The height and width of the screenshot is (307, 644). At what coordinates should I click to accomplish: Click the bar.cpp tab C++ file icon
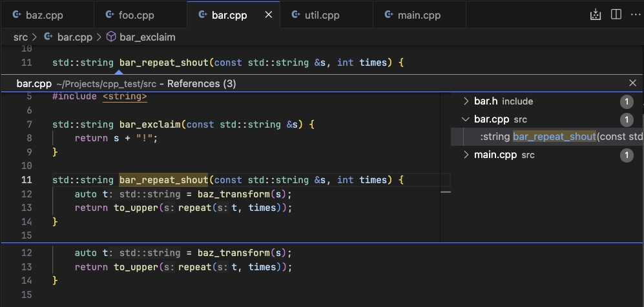point(202,15)
